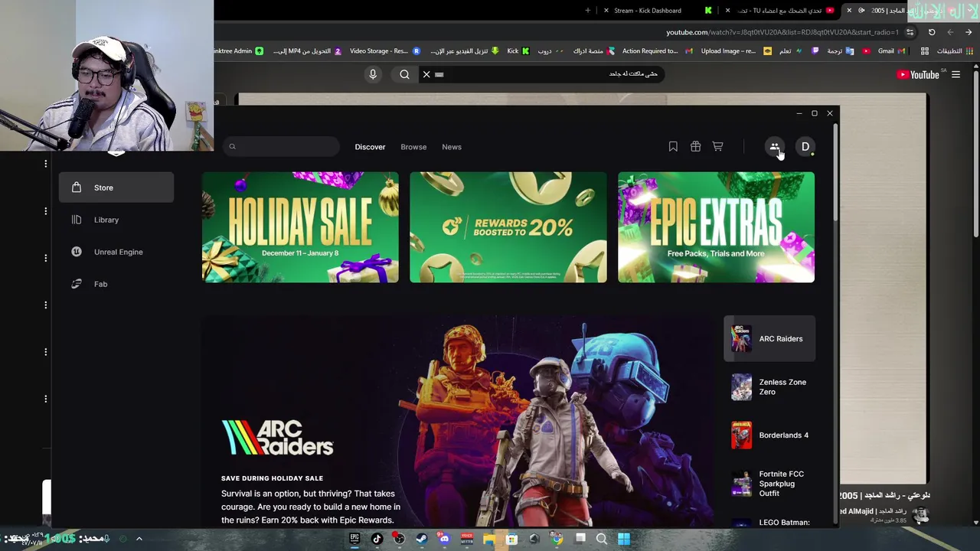Viewport: 980px width, 551px height.
Task: Switch to the Browse tab
Action: (x=413, y=147)
